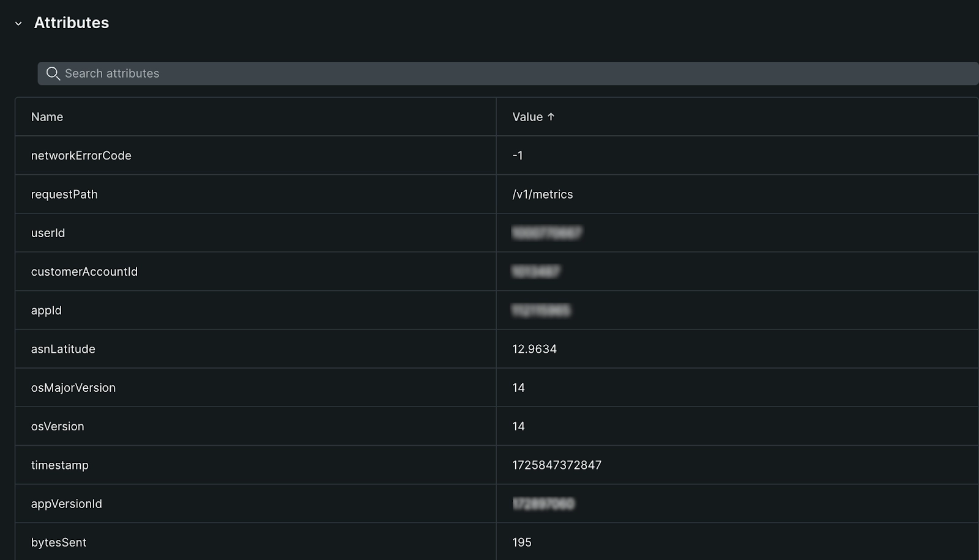Click the 12.9634 latitude value
The width and height of the screenshot is (979, 560).
point(534,348)
